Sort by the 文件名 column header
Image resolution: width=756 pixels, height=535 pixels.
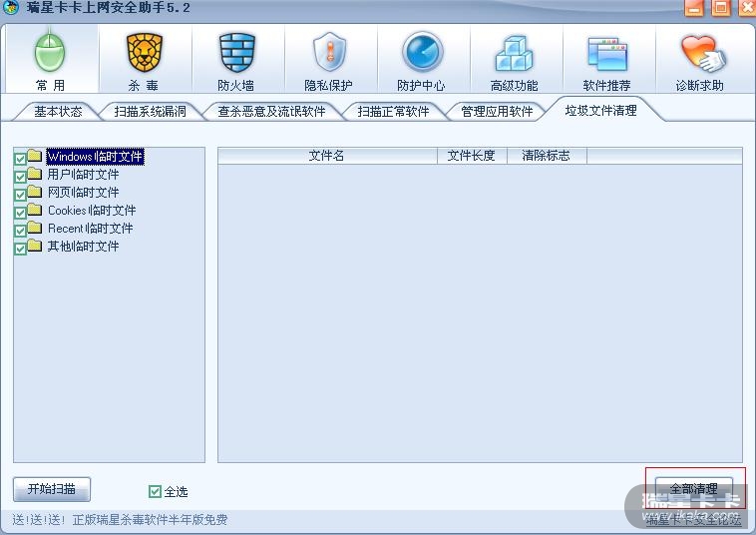327,156
